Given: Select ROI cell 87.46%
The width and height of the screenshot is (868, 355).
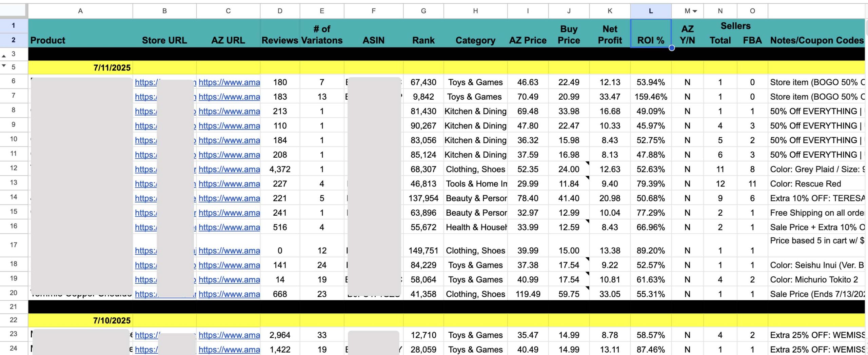Looking at the screenshot, I should (651, 350).
